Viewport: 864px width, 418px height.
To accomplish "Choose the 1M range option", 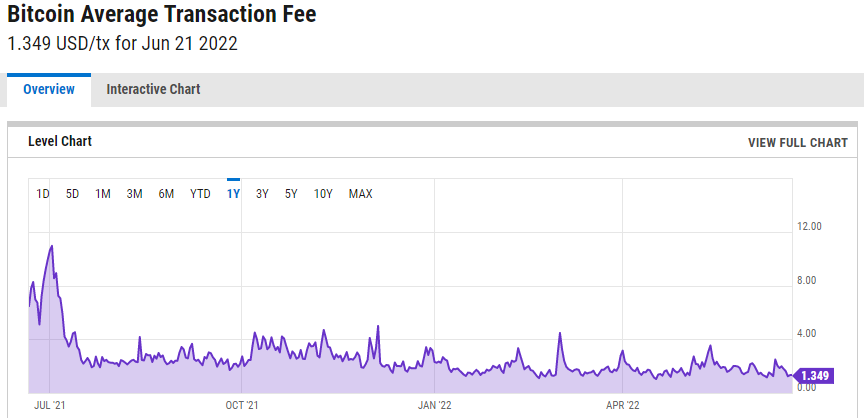I will (103, 194).
